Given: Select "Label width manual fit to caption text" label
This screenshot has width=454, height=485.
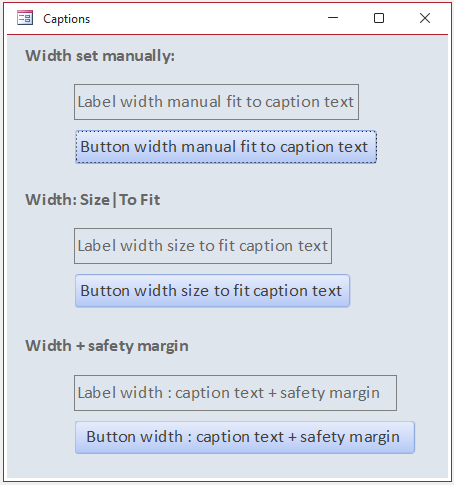Looking at the screenshot, I should (x=216, y=102).
